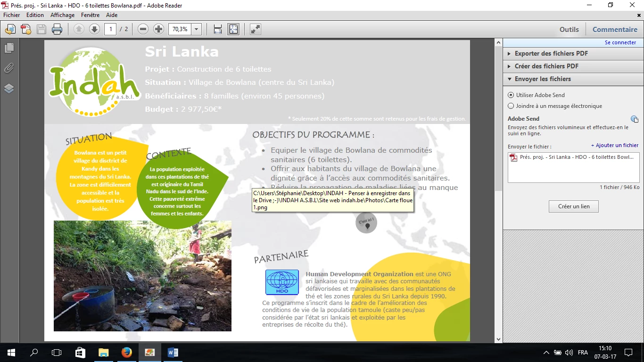Click the Se connecter link
This screenshot has height=362, width=644.
click(x=620, y=42)
